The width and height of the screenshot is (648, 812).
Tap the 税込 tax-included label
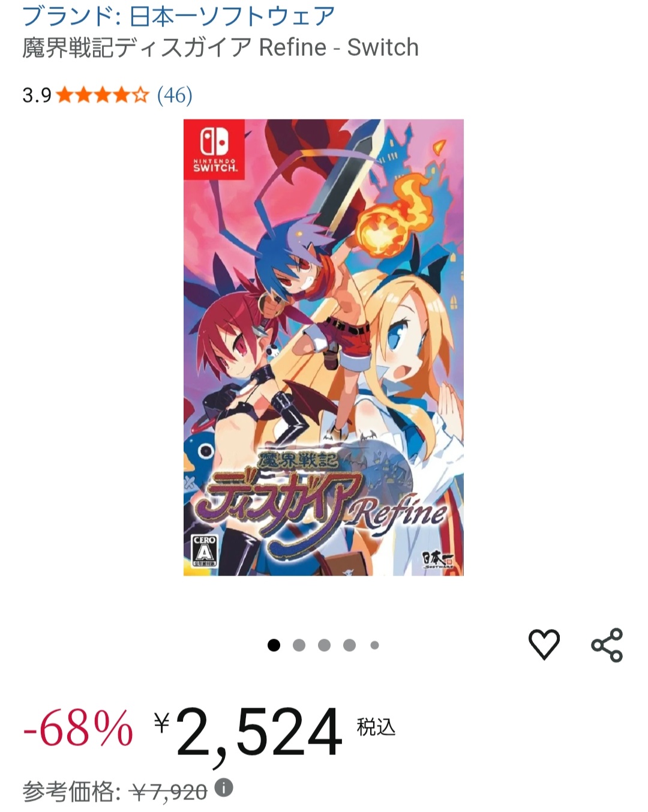(376, 727)
